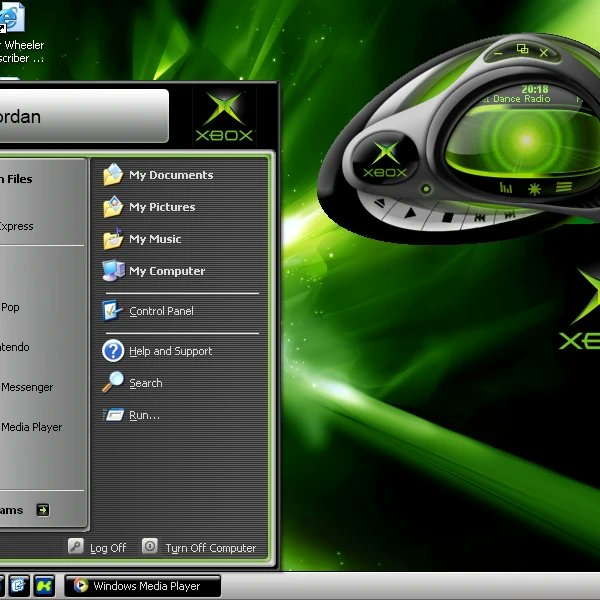This screenshot has width=600, height=600.
Task: Click the green visualization screen in the player
Action: 524,141
